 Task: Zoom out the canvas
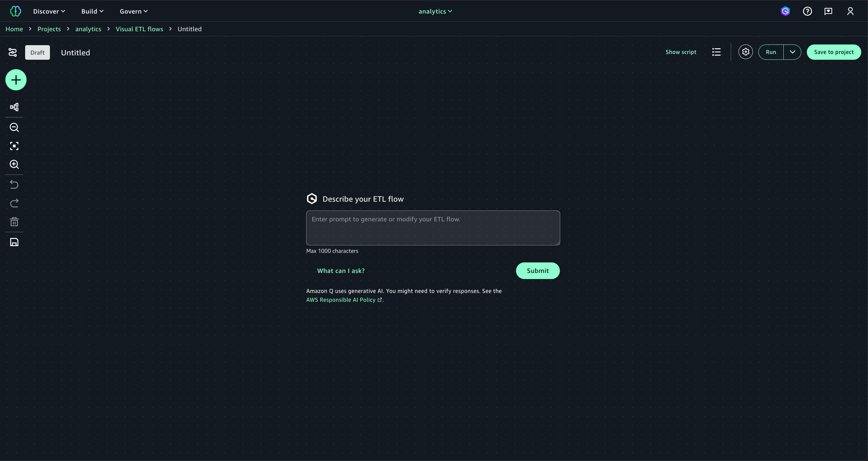(x=14, y=127)
